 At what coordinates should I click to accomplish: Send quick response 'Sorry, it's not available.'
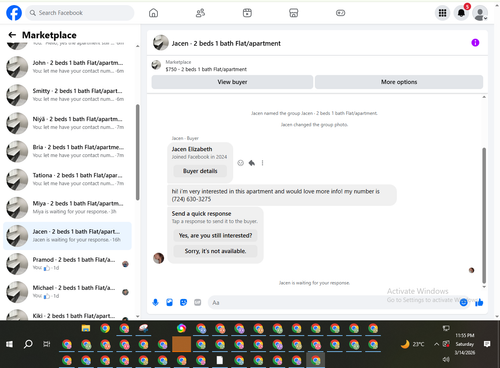pos(215,251)
